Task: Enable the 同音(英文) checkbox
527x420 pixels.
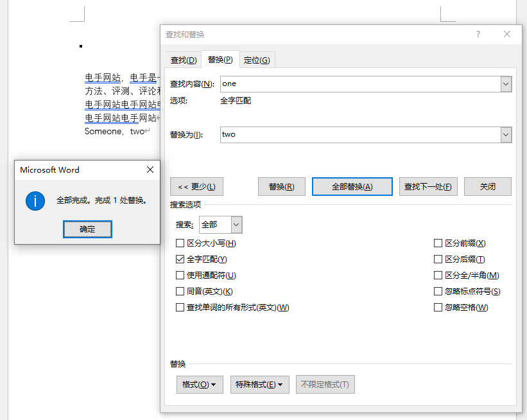Action: pos(180,292)
